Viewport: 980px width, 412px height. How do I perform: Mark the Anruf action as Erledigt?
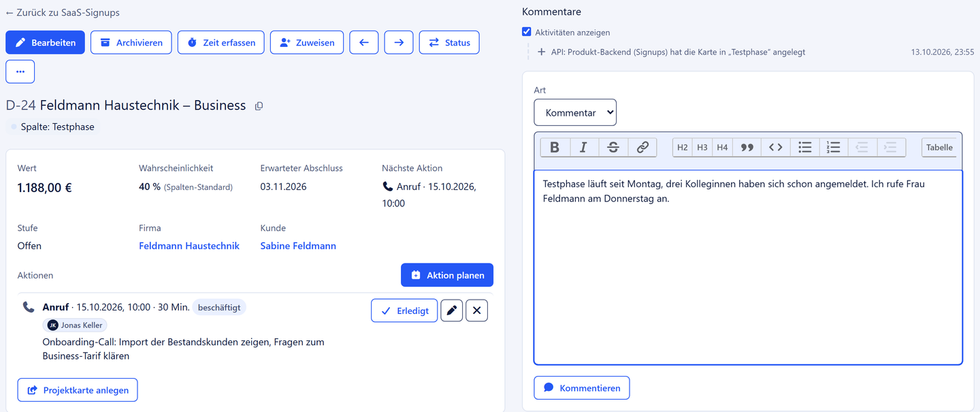tap(404, 311)
